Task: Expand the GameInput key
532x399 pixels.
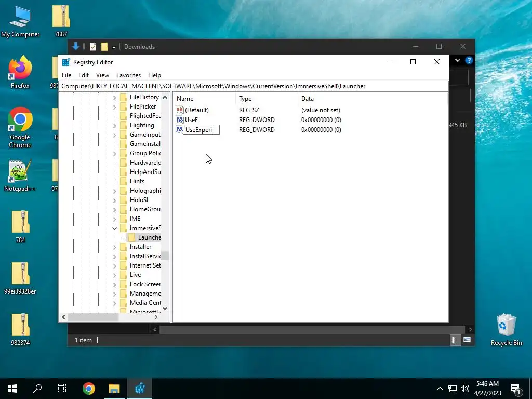Action: coord(114,135)
